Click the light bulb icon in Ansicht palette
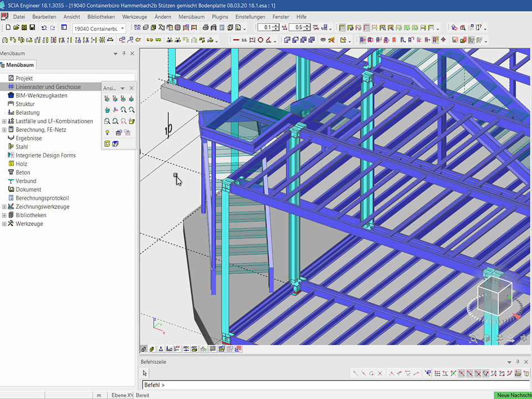The image size is (532, 399). pos(107,132)
